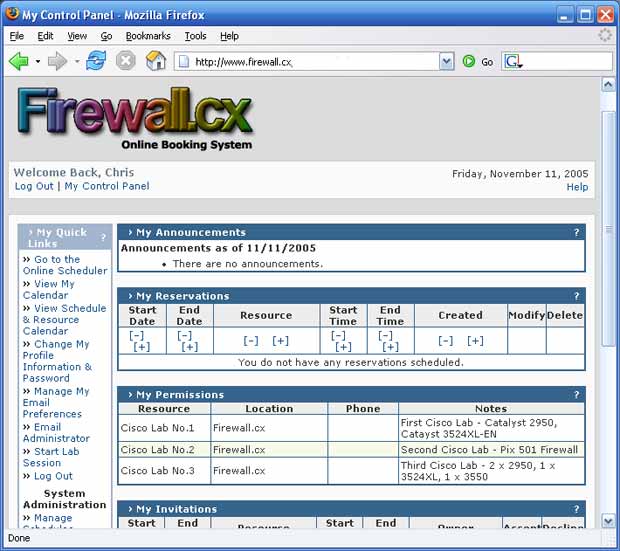Open Manage My Email Preferences link
The width and height of the screenshot is (620, 551).
coord(56,402)
